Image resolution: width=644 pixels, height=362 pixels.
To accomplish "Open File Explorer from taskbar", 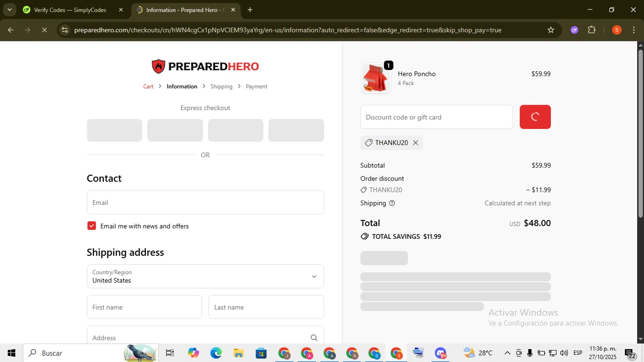I will [x=239, y=353].
